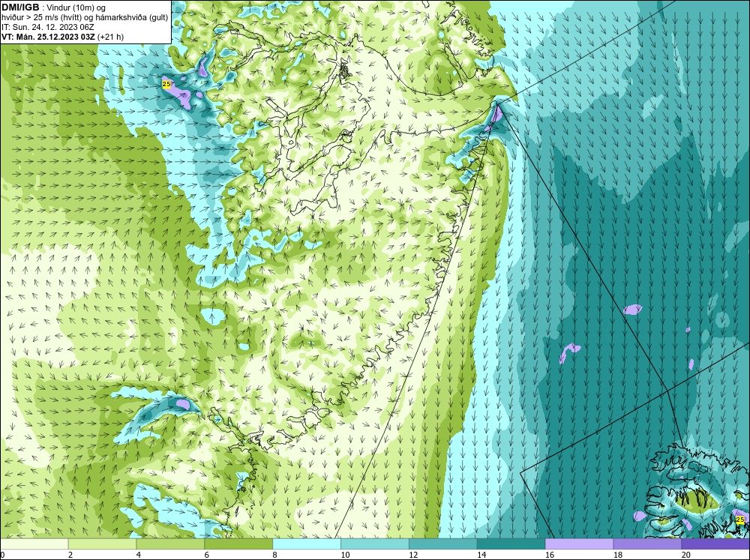The width and height of the screenshot is (750, 560).
Task: Click the legend scale value '16'
Action: click(x=550, y=555)
